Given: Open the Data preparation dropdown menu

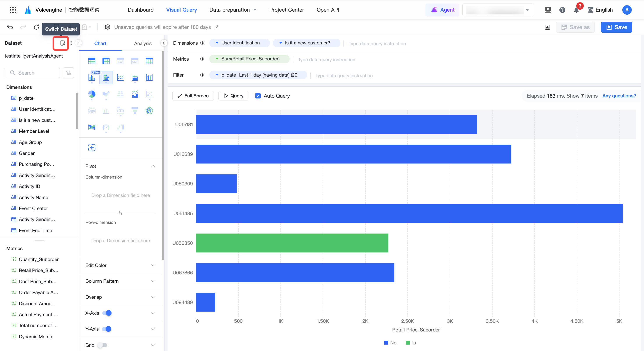Looking at the screenshot, I should (x=232, y=10).
